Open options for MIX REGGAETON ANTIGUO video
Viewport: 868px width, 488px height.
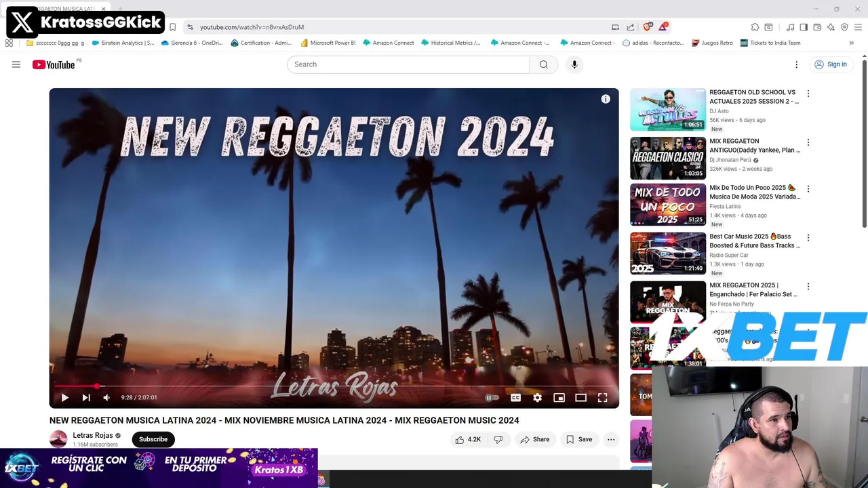[808, 142]
